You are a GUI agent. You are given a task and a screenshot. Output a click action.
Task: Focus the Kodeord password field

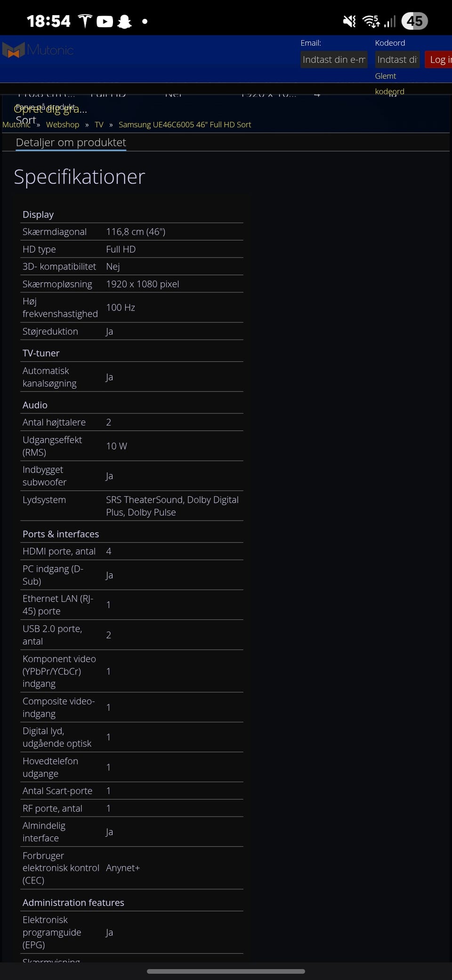click(x=397, y=60)
